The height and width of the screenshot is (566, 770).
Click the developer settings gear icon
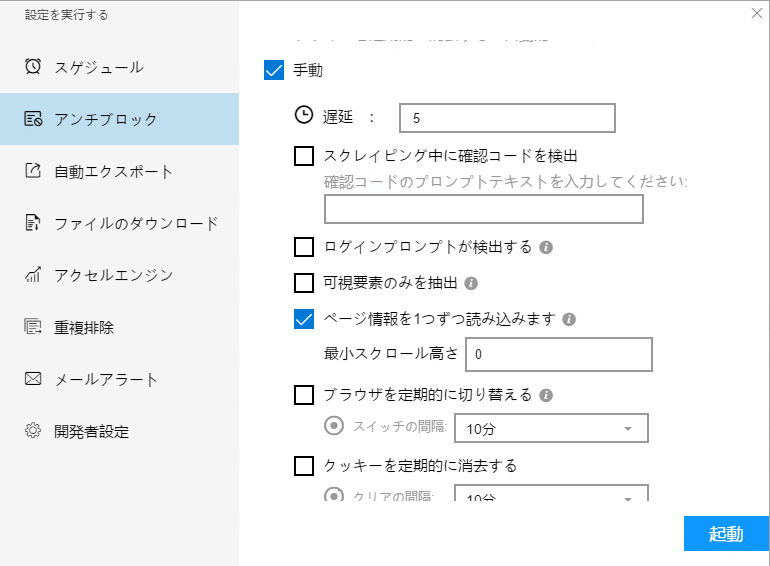coord(33,431)
